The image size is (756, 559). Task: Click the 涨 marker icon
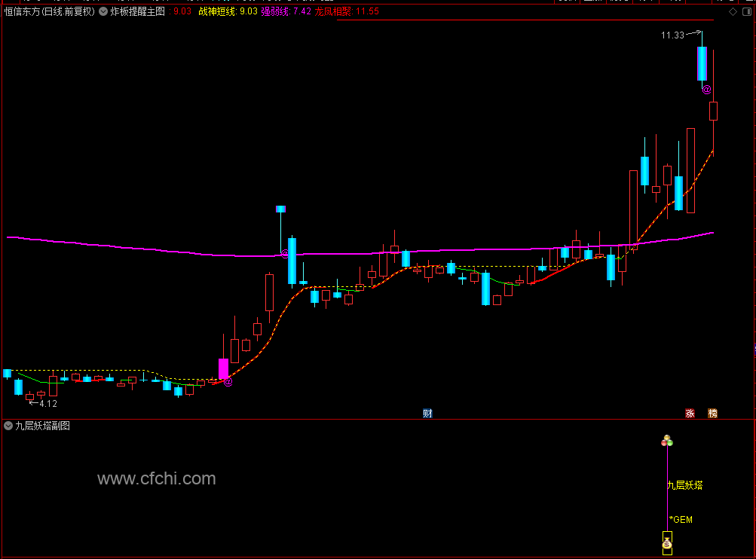coord(690,413)
